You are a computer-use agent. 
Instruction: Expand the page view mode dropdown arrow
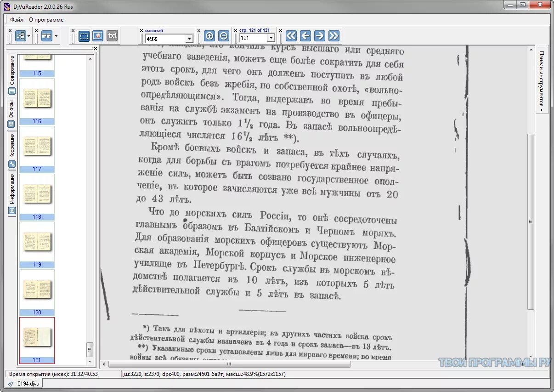[56, 36]
